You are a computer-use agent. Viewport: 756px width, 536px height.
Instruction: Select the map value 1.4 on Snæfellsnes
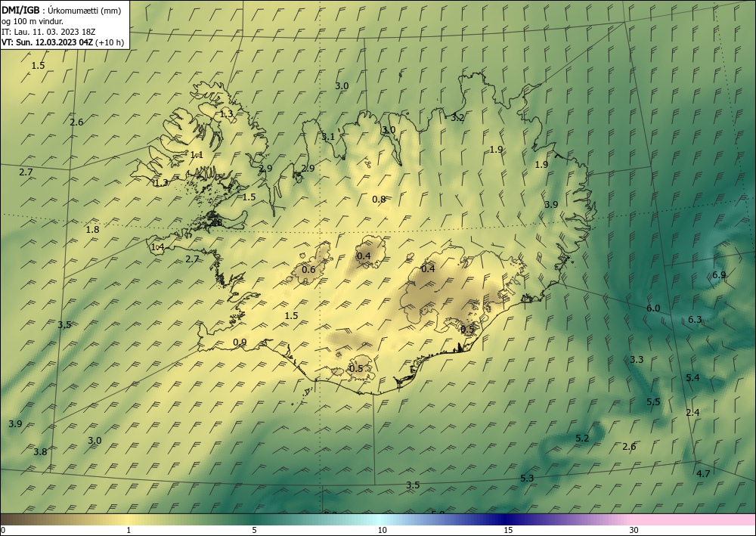158,246
